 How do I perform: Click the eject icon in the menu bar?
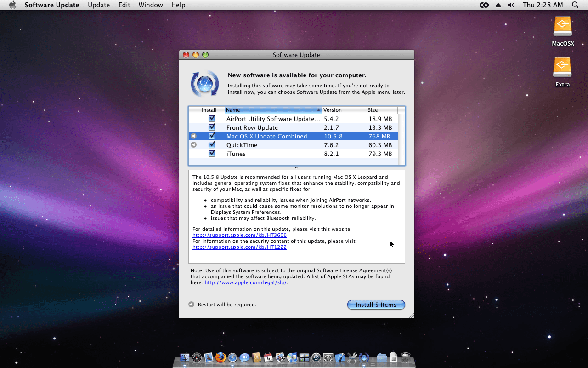coord(498,5)
